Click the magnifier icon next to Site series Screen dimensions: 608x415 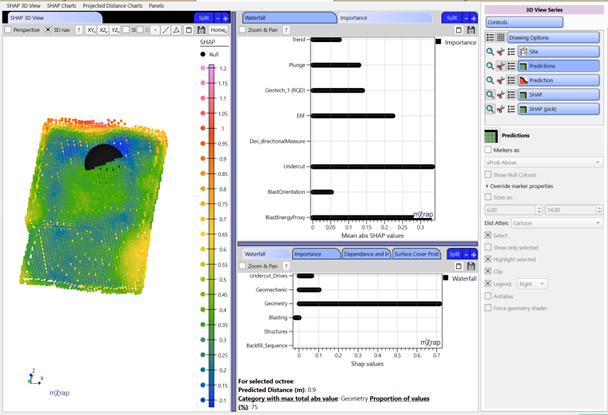tap(488, 51)
